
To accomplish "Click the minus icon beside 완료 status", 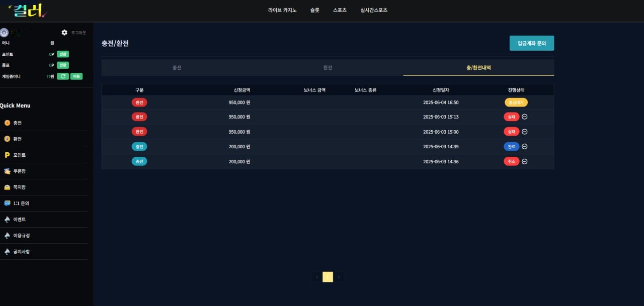I will [524, 147].
